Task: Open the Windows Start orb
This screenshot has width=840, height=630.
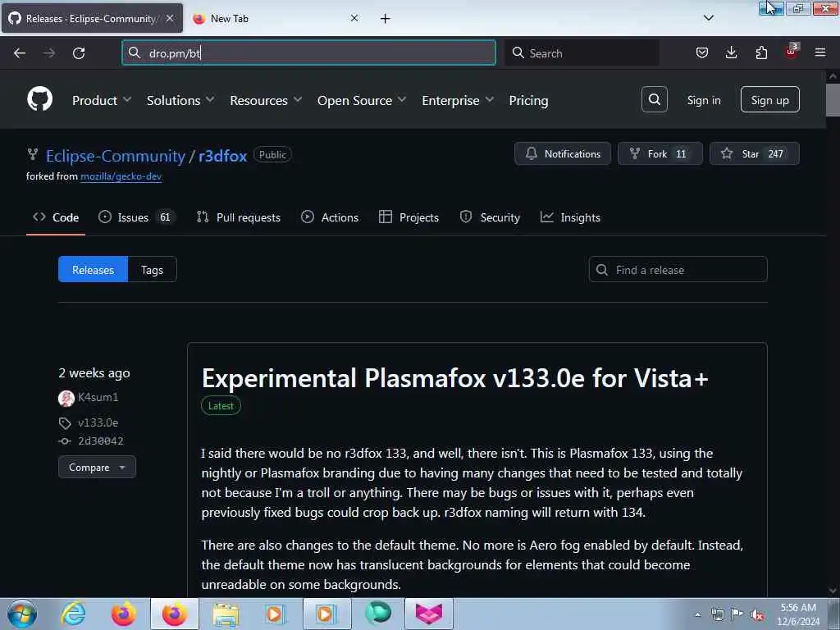Action: [x=22, y=614]
